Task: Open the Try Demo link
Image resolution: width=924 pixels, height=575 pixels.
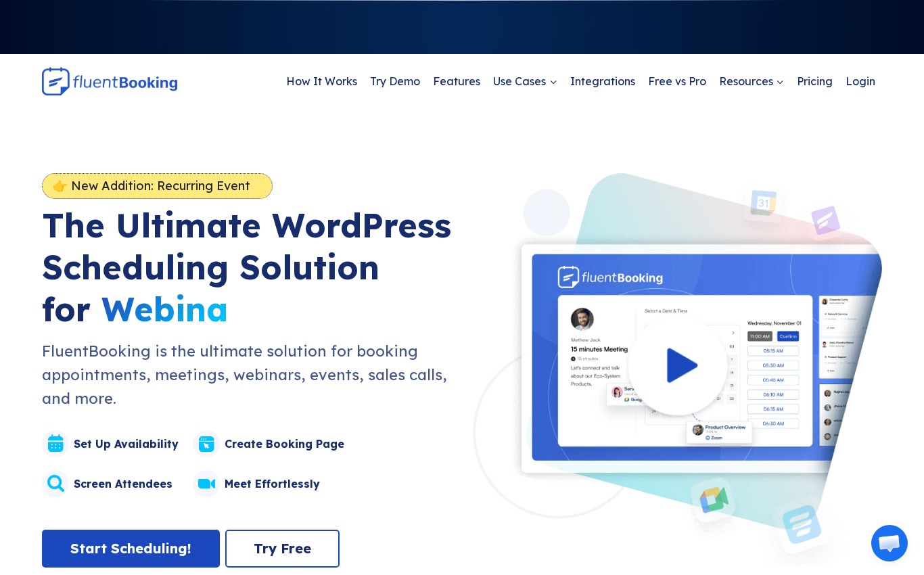Action: click(395, 81)
